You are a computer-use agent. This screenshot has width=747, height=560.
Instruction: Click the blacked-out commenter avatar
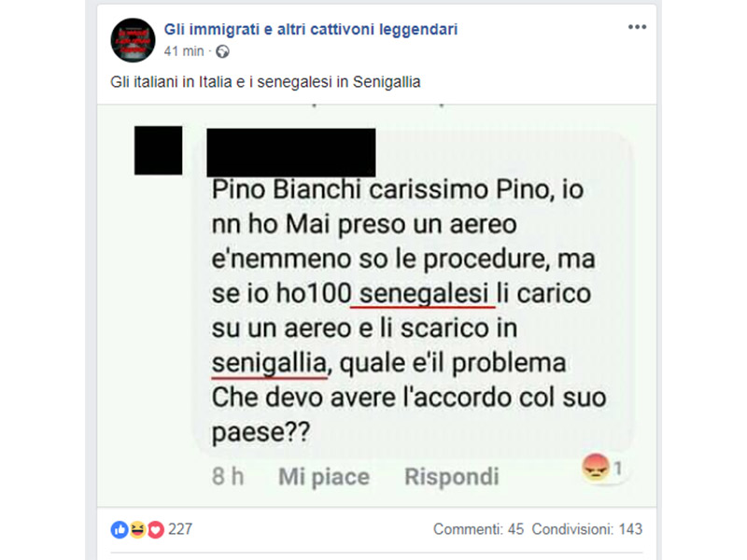click(158, 150)
